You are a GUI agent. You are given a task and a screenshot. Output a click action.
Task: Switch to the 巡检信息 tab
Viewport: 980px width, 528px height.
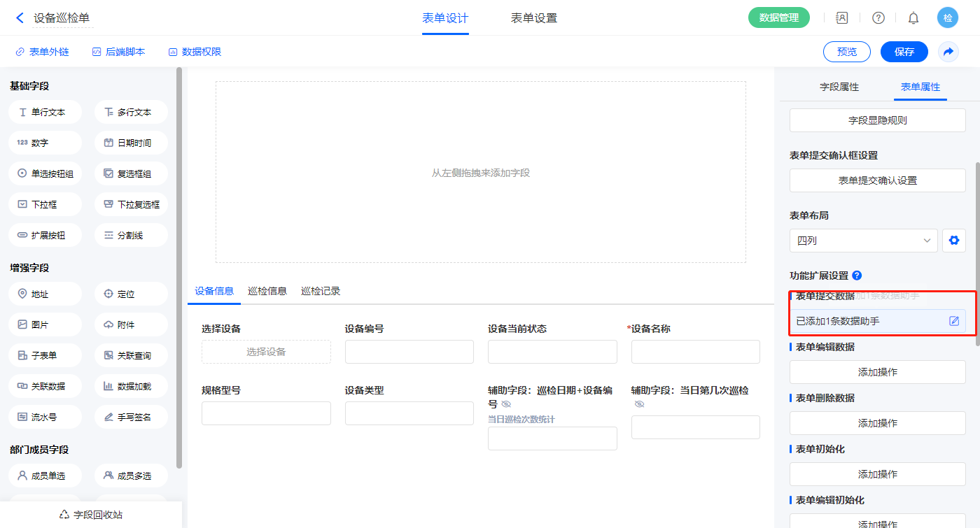coord(267,291)
